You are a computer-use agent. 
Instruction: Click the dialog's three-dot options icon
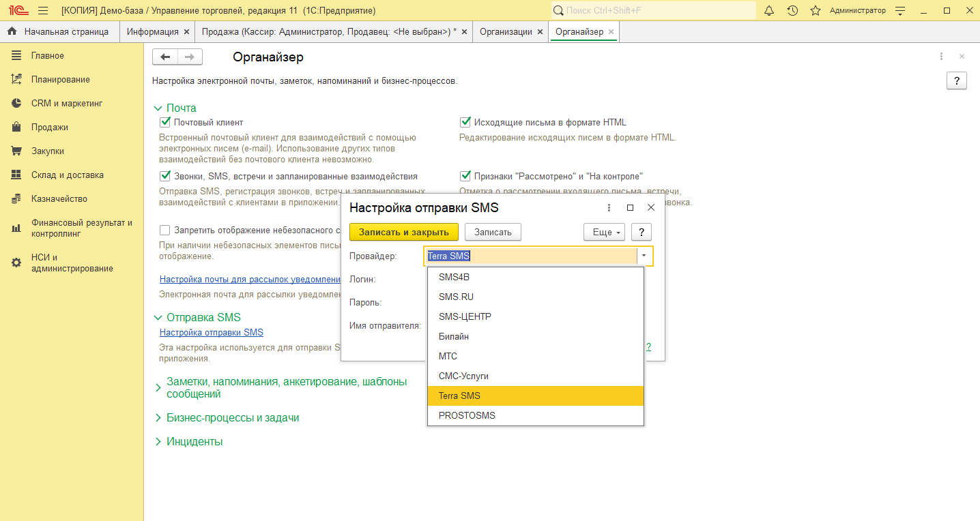(609, 207)
